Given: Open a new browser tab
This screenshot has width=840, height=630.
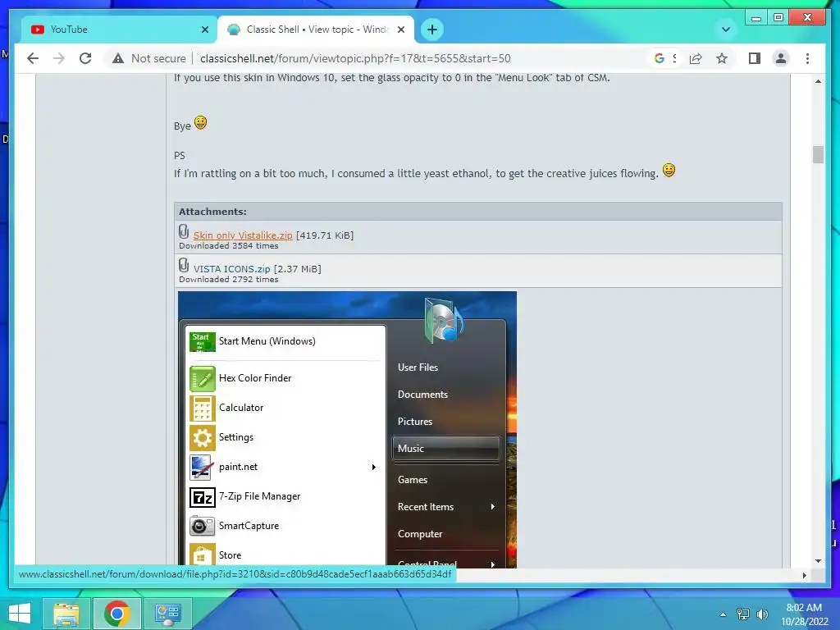Looking at the screenshot, I should (x=432, y=30).
